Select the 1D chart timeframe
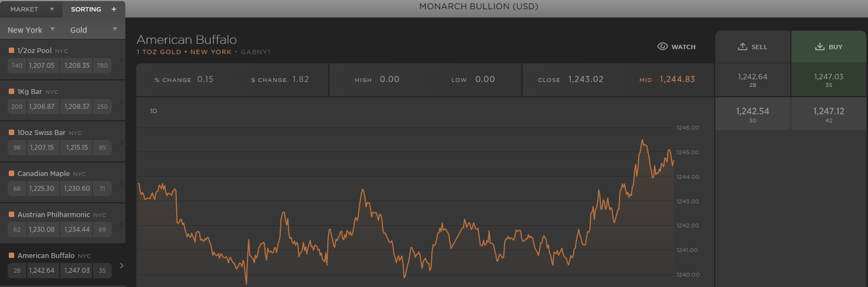 pos(154,111)
